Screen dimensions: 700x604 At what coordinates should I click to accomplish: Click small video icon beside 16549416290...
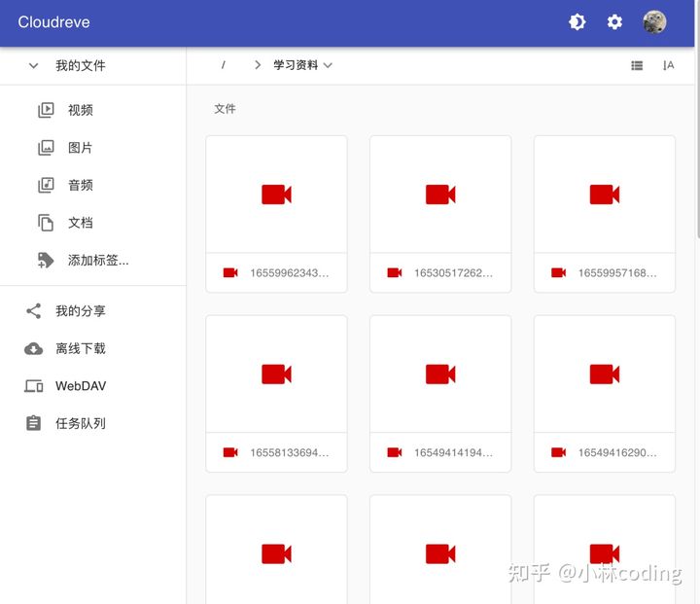(558, 452)
